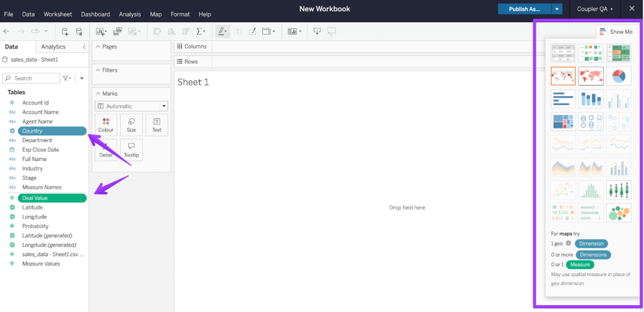The image size is (644, 312).
Task: Select the Industry field
Action: [33, 169]
